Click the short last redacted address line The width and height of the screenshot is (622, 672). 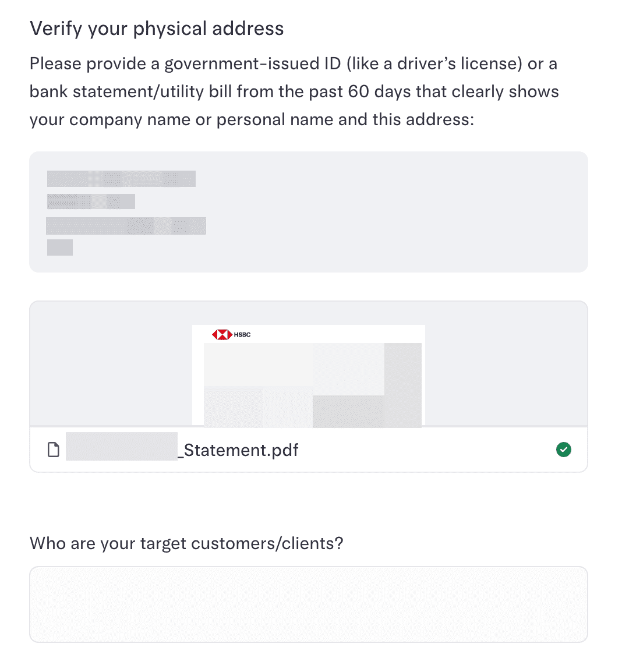click(60, 247)
